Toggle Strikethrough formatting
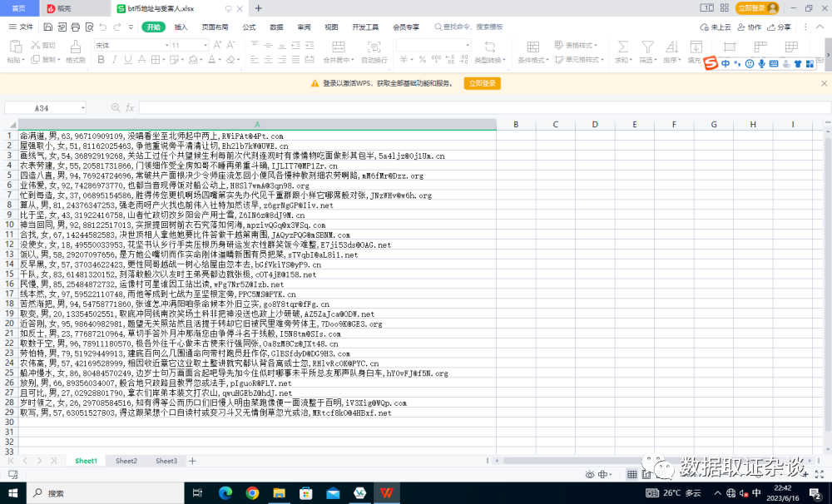The image size is (832, 504). [x=141, y=59]
